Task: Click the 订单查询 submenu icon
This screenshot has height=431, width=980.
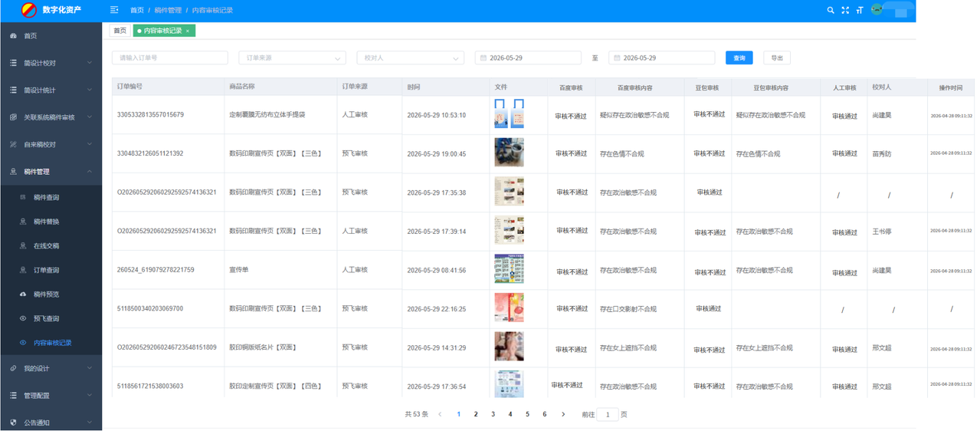Action: (x=23, y=270)
